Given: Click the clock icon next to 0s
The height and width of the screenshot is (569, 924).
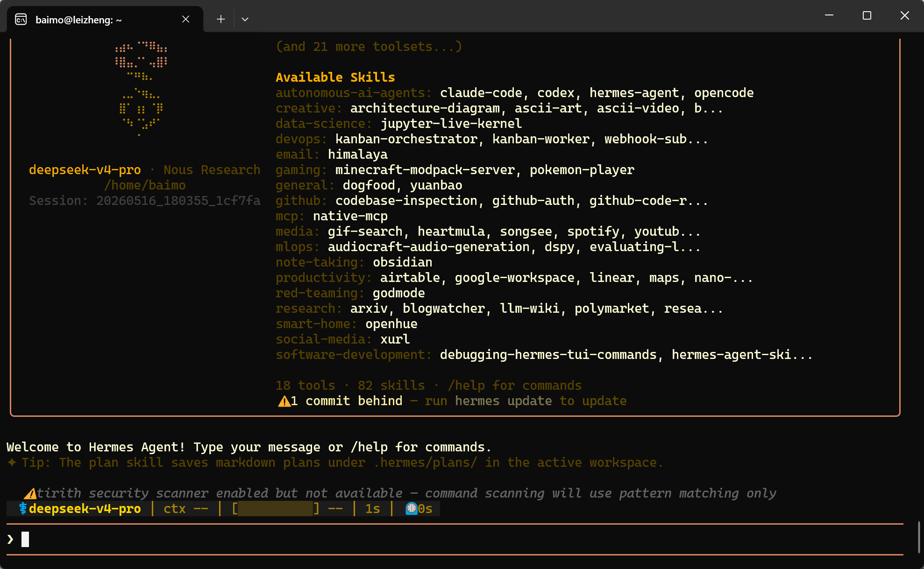Looking at the screenshot, I should (x=411, y=508).
